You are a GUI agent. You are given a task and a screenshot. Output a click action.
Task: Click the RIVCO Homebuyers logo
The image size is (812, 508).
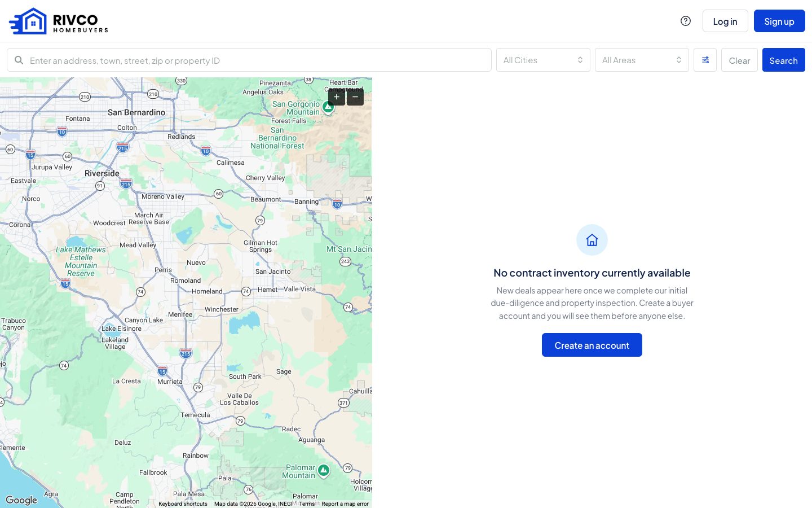59,21
